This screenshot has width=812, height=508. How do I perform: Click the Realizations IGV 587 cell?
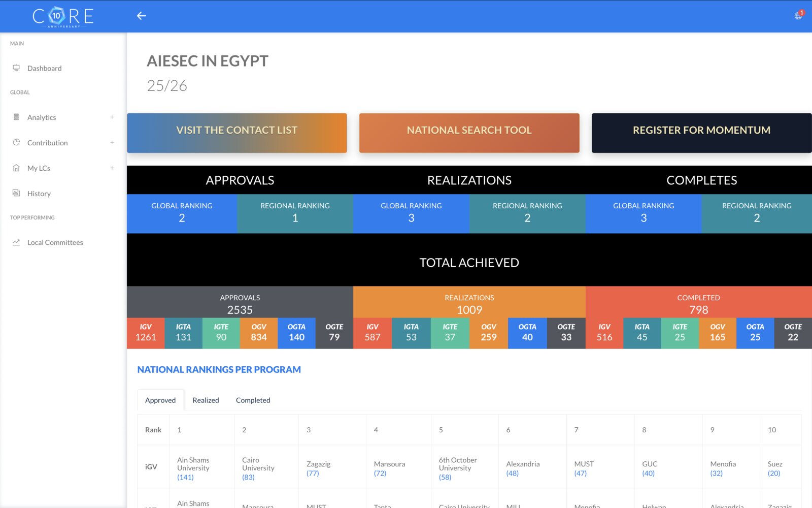[x=373, y=333]
